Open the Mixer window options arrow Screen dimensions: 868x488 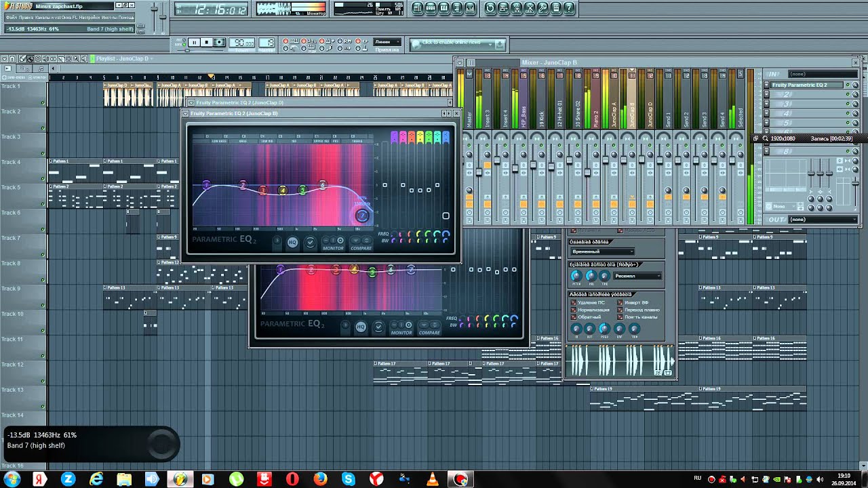coord(460,62)
